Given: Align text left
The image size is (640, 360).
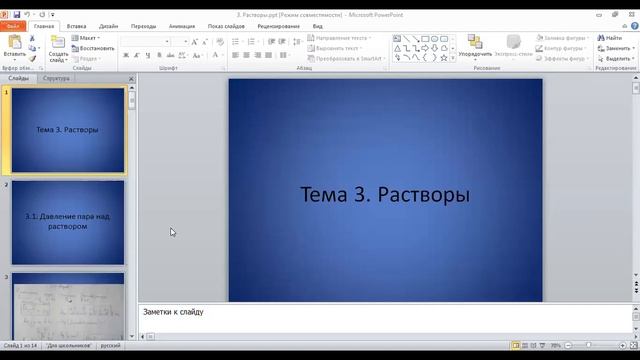Looking at the screenshot, I should [236, 55].
